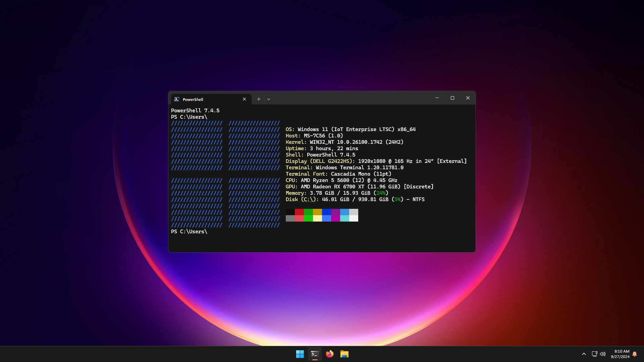Click the 'GPU: AMD Radeon RX 6700 XT' line
644x362 pixels.
(x=360, y=187)
